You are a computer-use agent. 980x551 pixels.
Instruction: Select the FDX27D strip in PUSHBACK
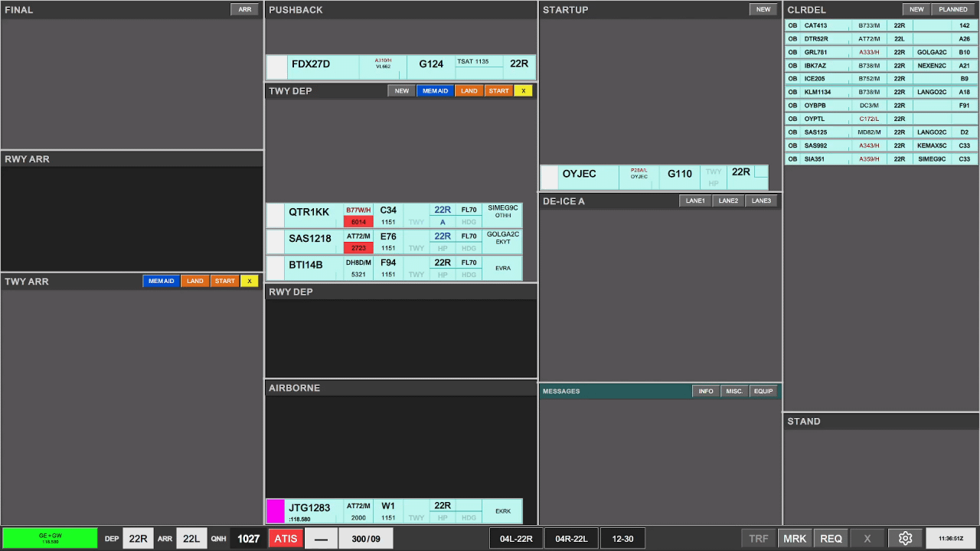point(400,67)
